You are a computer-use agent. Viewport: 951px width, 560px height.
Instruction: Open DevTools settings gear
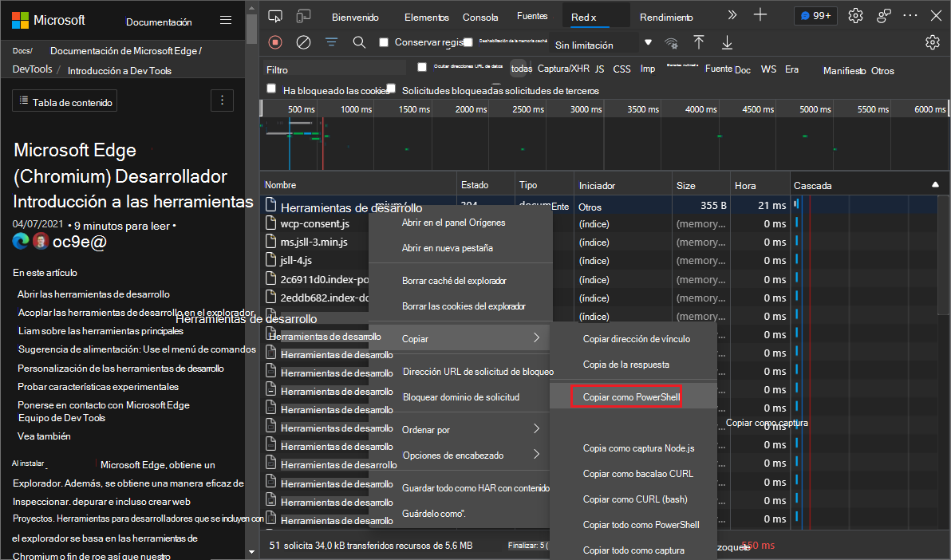pyautogui.click(x=855, y=15)
